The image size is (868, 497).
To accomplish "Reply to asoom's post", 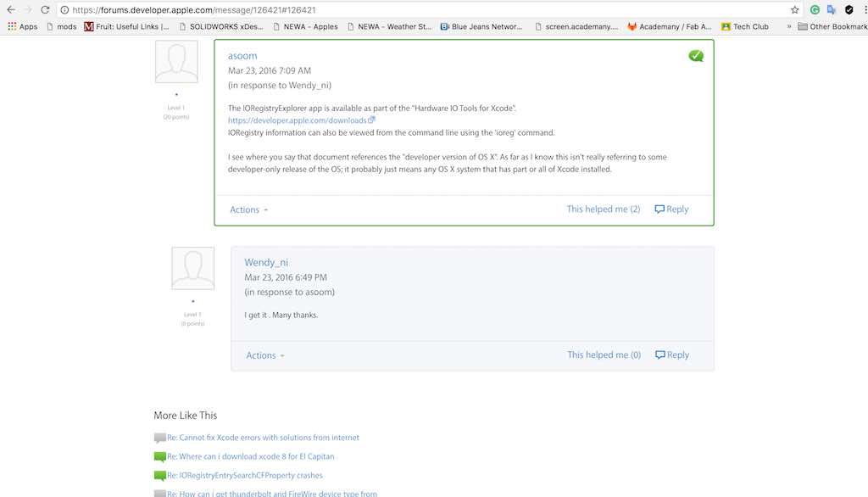I will [x=671, y=209].
